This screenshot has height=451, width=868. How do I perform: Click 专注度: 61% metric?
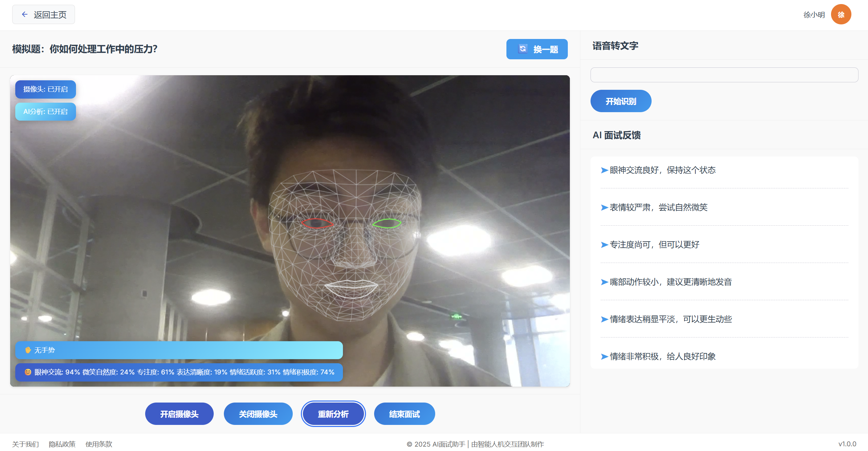pos(155,372)
